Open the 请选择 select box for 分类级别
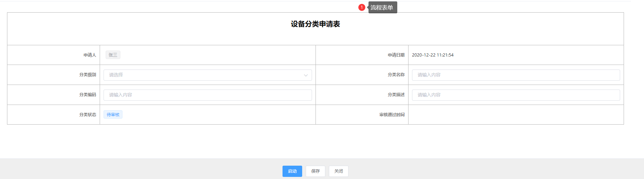Viewport: 644px width, 179px height. [204, 75]
